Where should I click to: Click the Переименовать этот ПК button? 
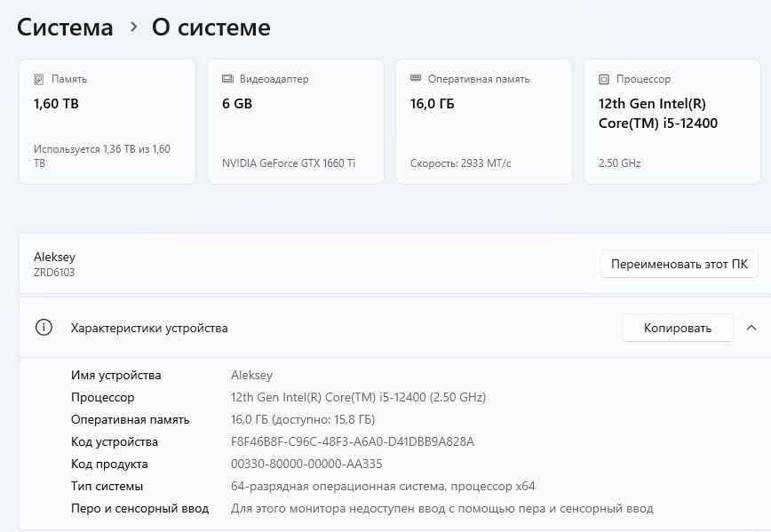pyautogui.click(x=679, y=264)
